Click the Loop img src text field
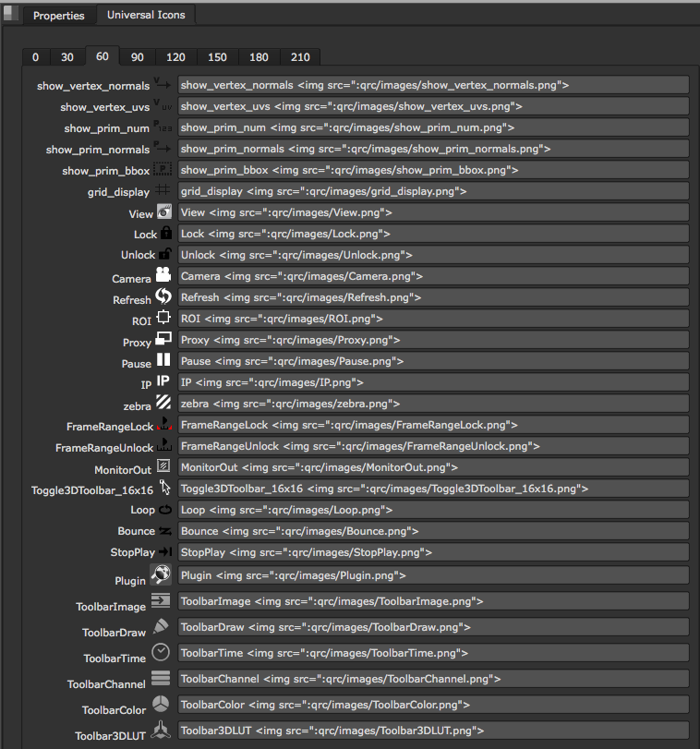The width and height of the screenshot is (700, 749). tap(433, 510)
